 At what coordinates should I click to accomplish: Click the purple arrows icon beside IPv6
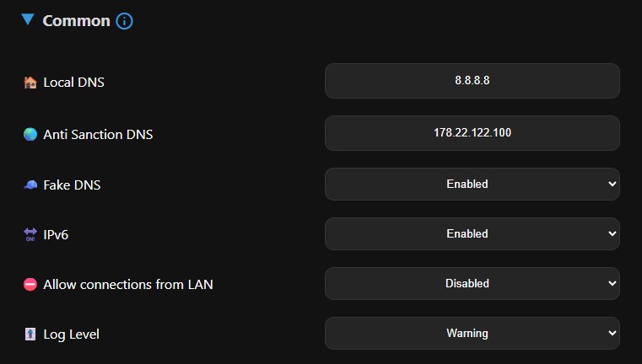coord(30,234)
